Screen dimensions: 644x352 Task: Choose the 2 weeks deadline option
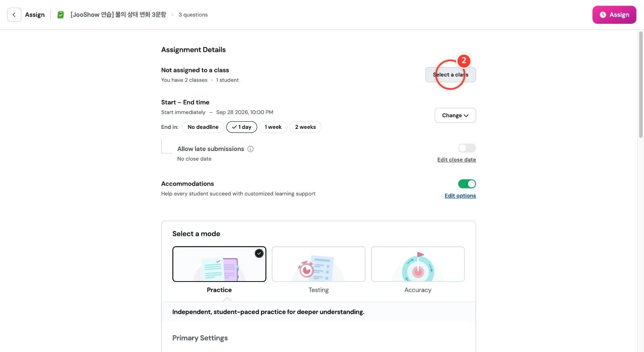305,127
